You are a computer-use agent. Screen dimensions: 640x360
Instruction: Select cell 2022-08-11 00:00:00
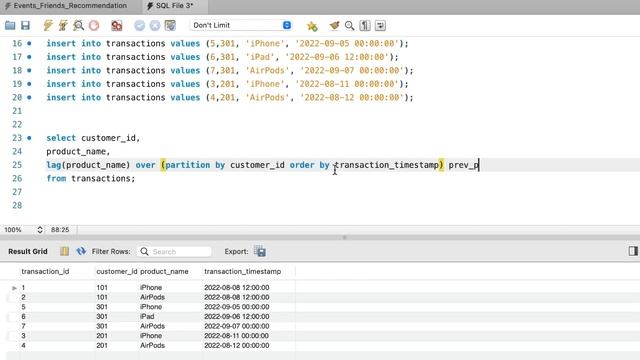(237, 336)
